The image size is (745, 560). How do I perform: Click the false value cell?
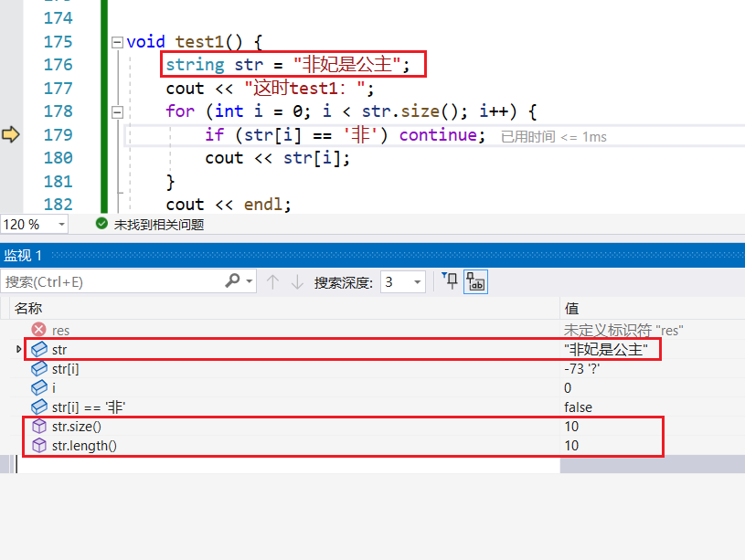tap(579, 407)
